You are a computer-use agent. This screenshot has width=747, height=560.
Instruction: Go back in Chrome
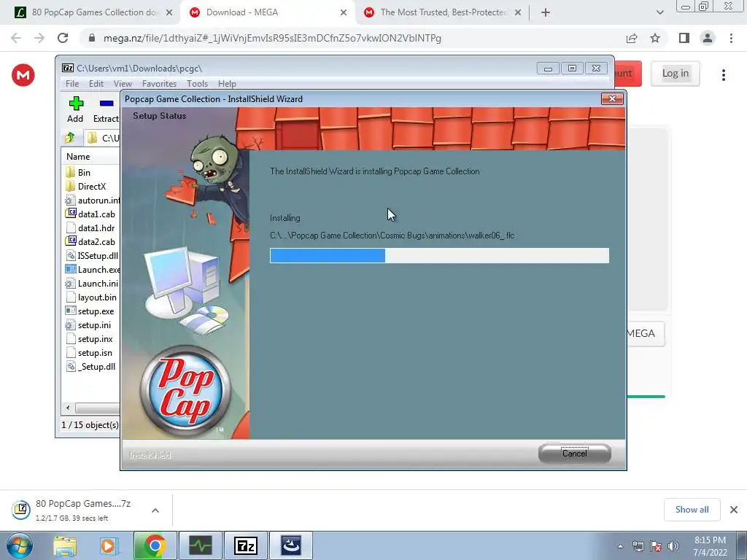tap(16, 38)
